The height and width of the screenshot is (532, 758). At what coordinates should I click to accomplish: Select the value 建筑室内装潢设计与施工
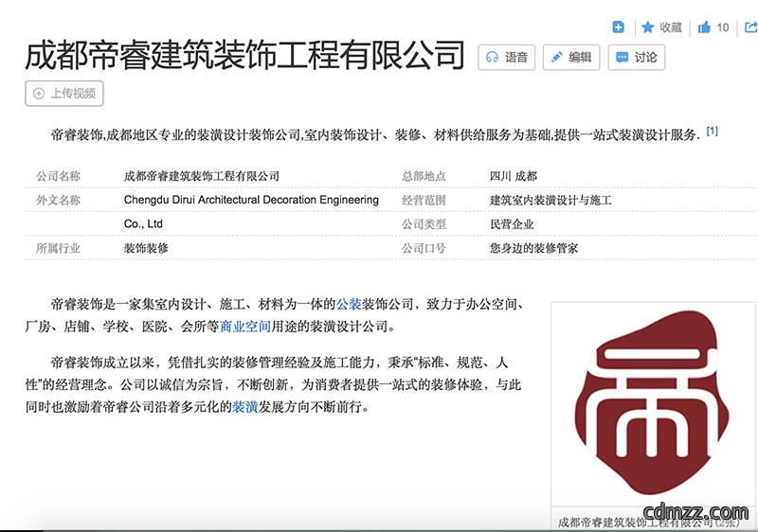[550, 200]
